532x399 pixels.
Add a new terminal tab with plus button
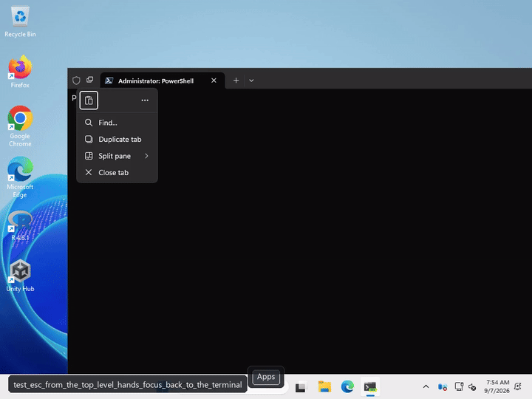[x=236, y=81]
